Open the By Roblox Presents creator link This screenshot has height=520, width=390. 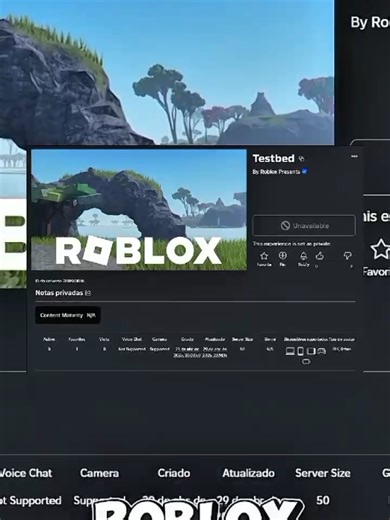click(x=276, y=172)
